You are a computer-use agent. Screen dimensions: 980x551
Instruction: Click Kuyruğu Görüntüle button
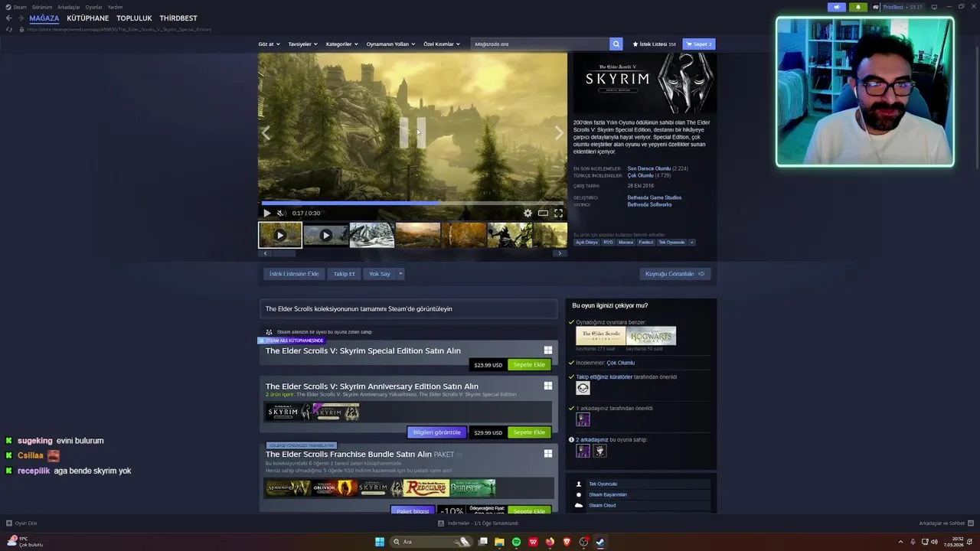coord(675,274)
